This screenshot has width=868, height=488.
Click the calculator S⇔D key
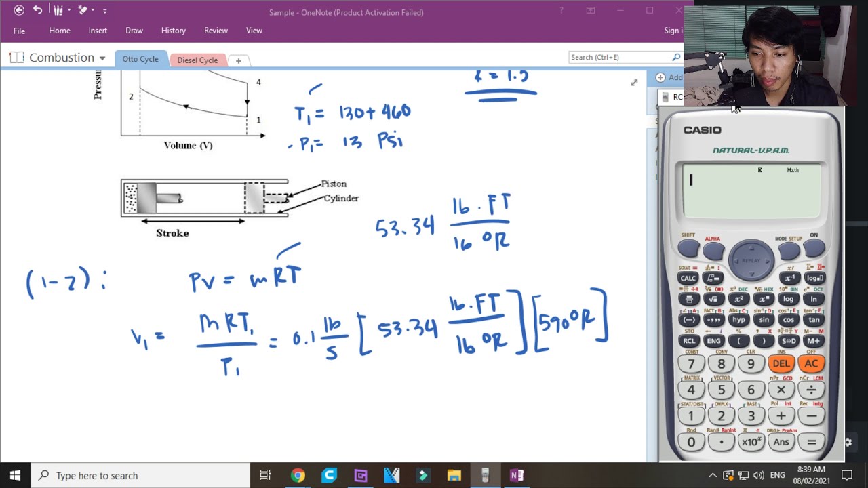tap(789, 341)
